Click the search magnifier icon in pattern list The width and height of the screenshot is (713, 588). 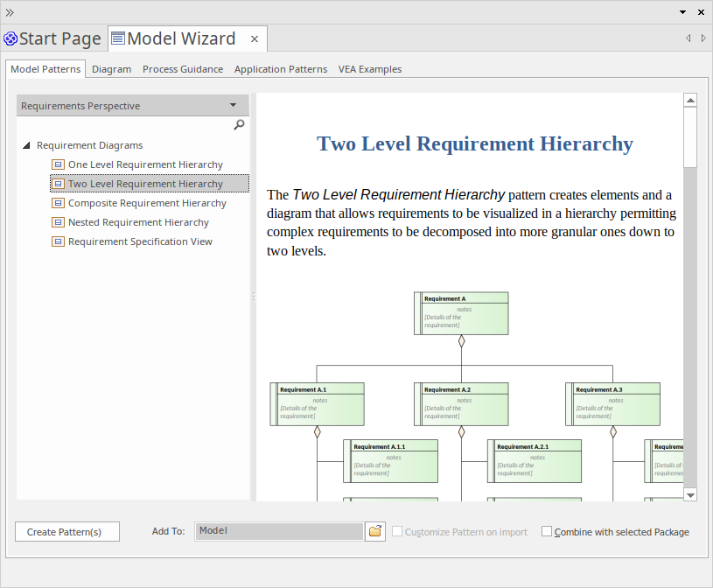239,125
